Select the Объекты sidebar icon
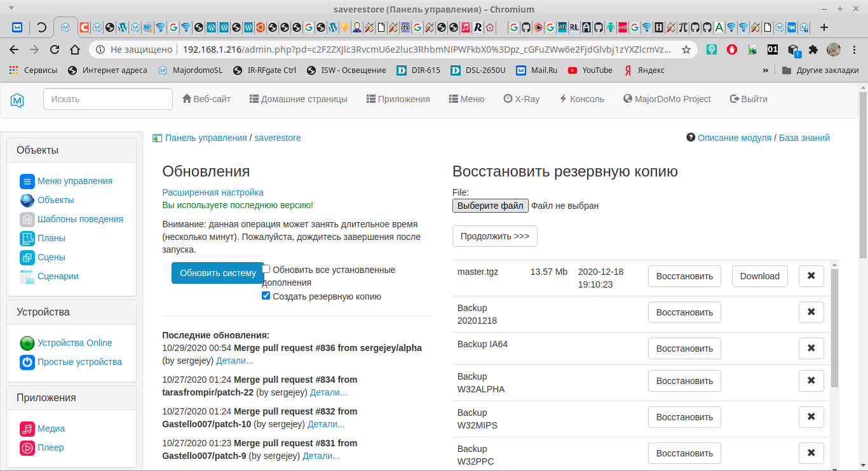Screen dimensions: 868x471 27,200
